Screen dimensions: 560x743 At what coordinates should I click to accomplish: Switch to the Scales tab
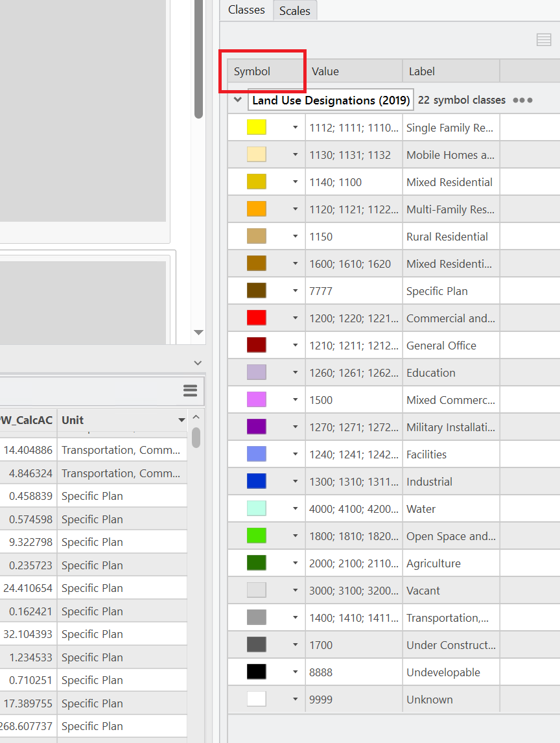[294, 10]
